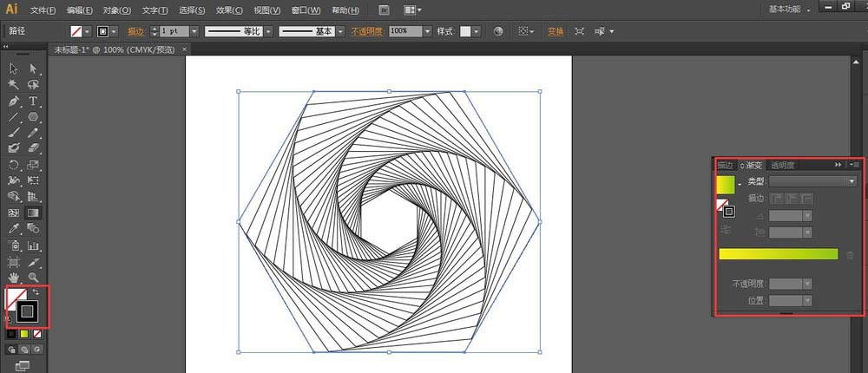Open the 编辑(E) menu

pos(80,10)
